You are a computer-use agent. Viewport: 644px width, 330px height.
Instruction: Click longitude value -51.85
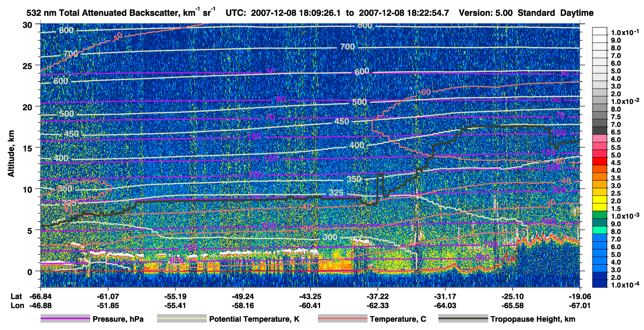click(x=108, y=305)
